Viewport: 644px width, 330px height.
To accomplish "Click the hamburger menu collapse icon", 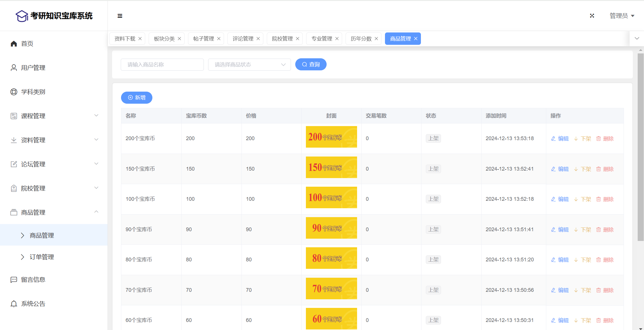I will [x=120, y=16].
